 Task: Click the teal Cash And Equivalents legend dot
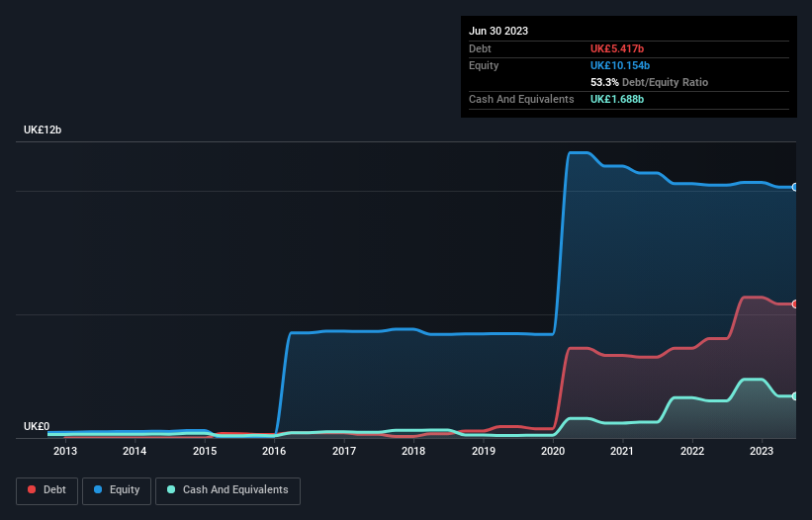(171, 489)
